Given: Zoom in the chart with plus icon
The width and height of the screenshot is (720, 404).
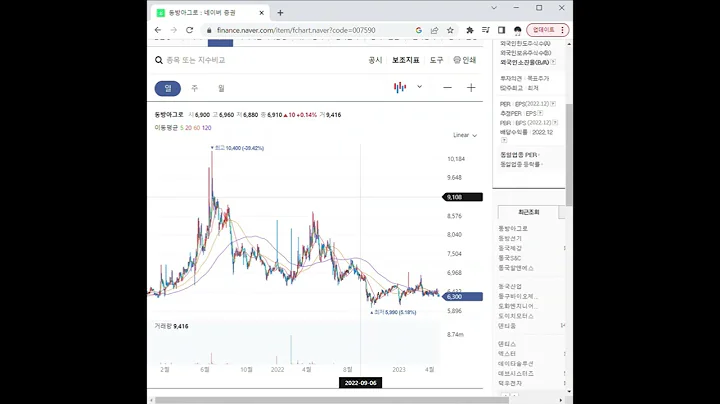Looking at the screenshot, I should [x=471, y=88].
